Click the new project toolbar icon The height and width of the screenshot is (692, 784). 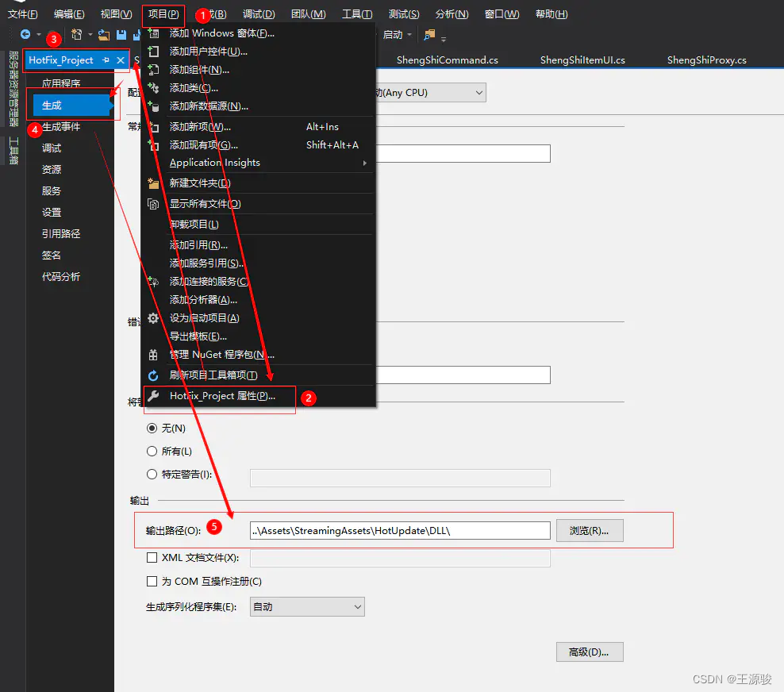(x=77, y=34)
